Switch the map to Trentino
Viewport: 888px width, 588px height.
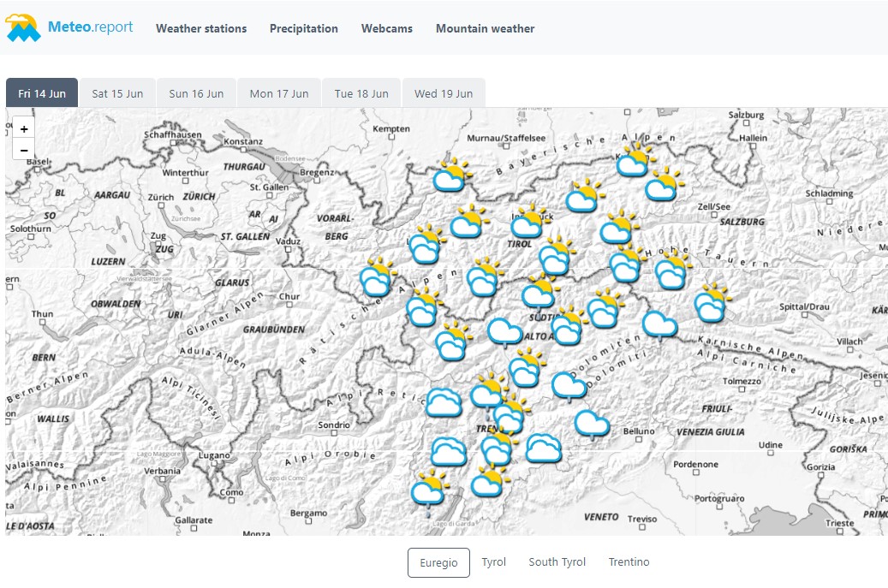tap(629, 562)
